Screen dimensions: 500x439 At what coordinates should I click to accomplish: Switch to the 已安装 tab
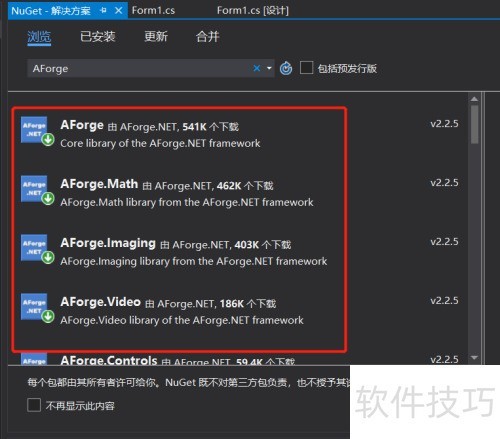coord(97,36)
